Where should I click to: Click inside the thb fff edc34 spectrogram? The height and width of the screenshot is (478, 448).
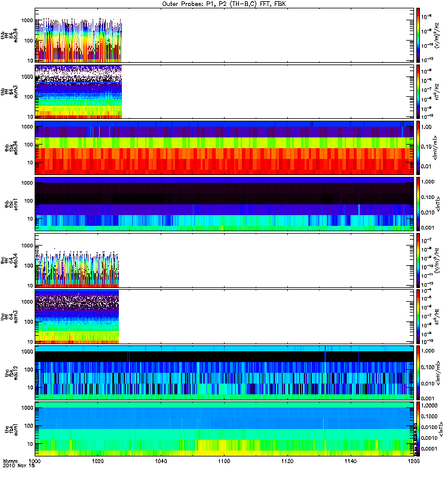coord(225,35)
